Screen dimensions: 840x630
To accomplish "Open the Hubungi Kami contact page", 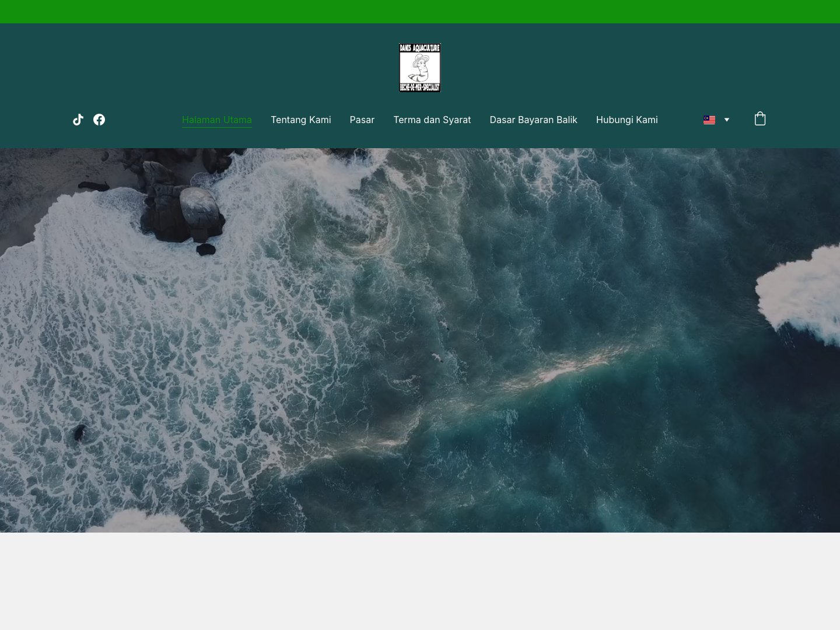I will click(x=627, y=120).
